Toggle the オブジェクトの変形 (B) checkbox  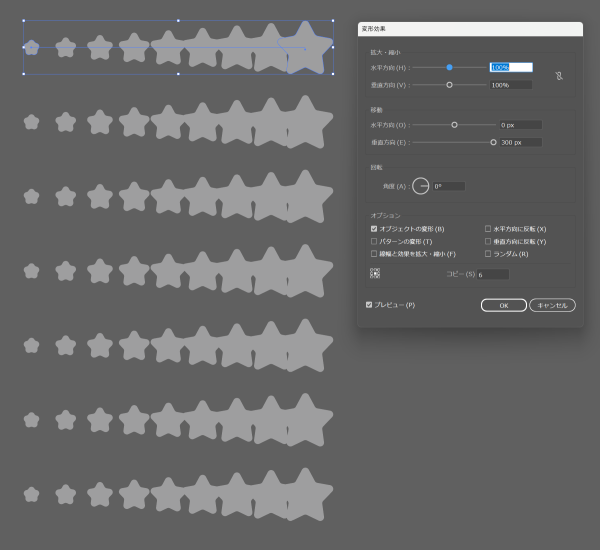pos(374,229)
